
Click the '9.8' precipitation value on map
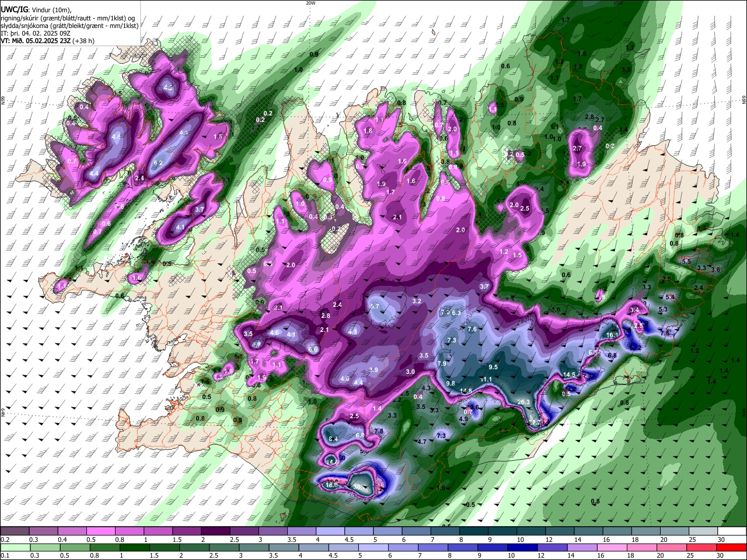point(450,383)
